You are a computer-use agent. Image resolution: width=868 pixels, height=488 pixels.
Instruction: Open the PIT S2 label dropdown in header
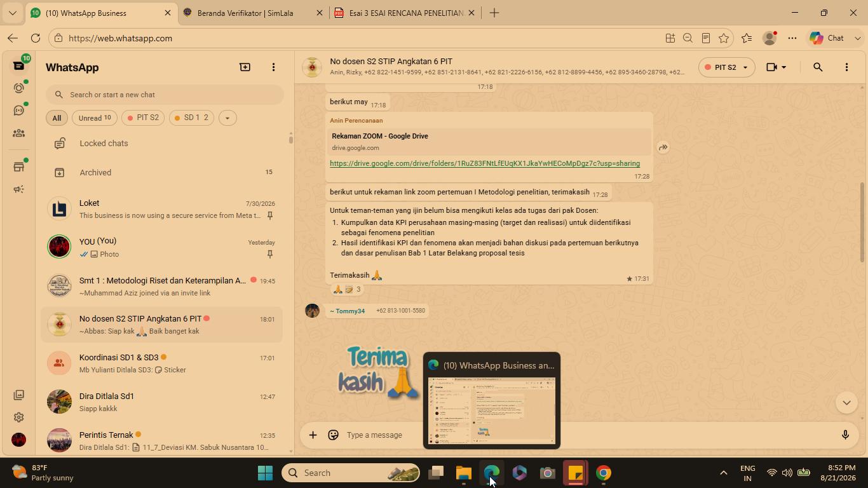726,67
